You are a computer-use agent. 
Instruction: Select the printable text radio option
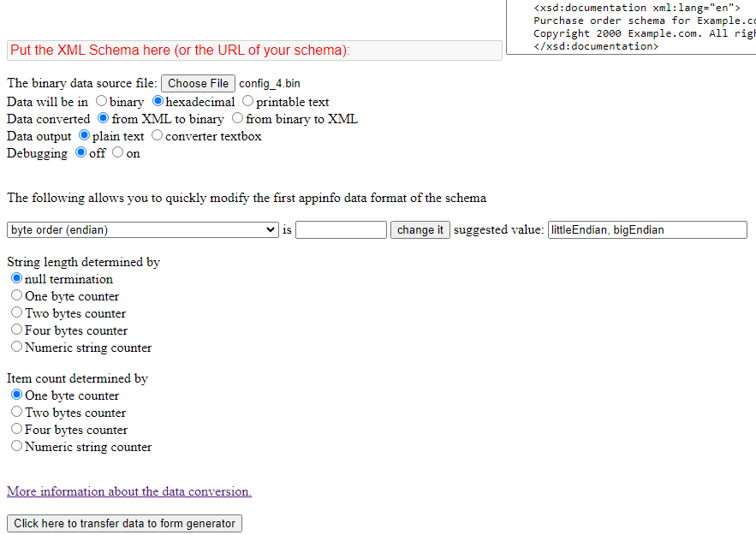(248, 101)
